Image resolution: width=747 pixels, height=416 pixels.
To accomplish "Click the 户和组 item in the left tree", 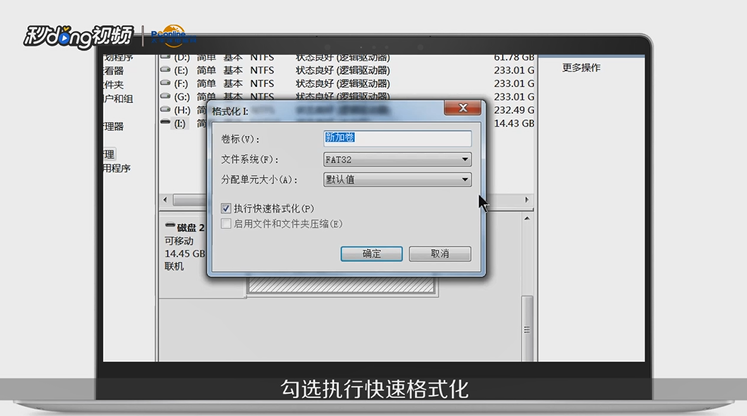I will (x=118, y=99).
